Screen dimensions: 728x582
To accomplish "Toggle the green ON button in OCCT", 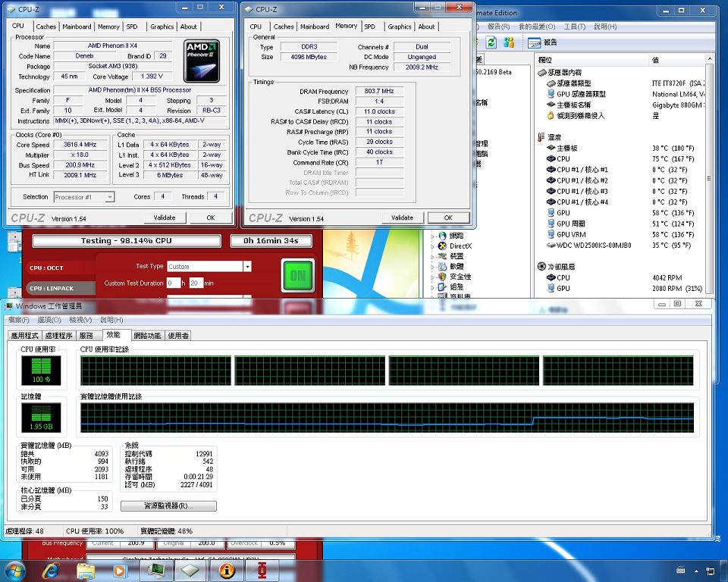I will pos(297,276).
